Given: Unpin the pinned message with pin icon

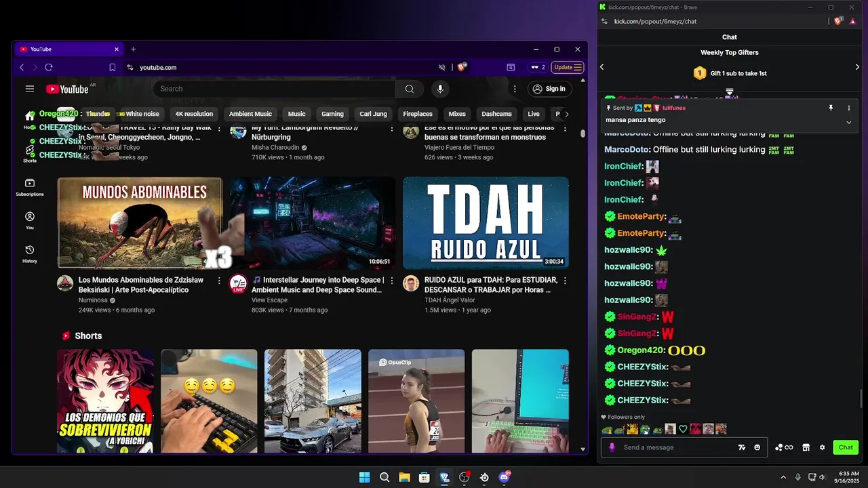Looking at the screenshot, I should coord(831,108).
